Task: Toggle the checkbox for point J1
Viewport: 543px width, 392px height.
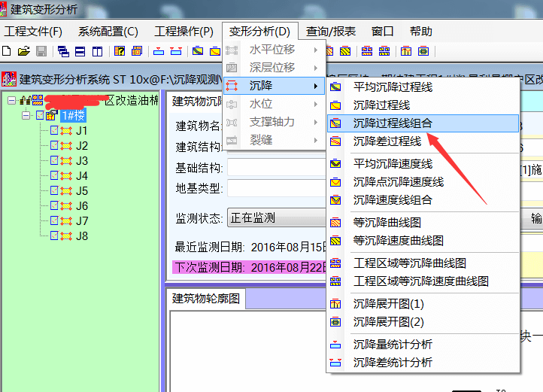Action: pos(54,130)
